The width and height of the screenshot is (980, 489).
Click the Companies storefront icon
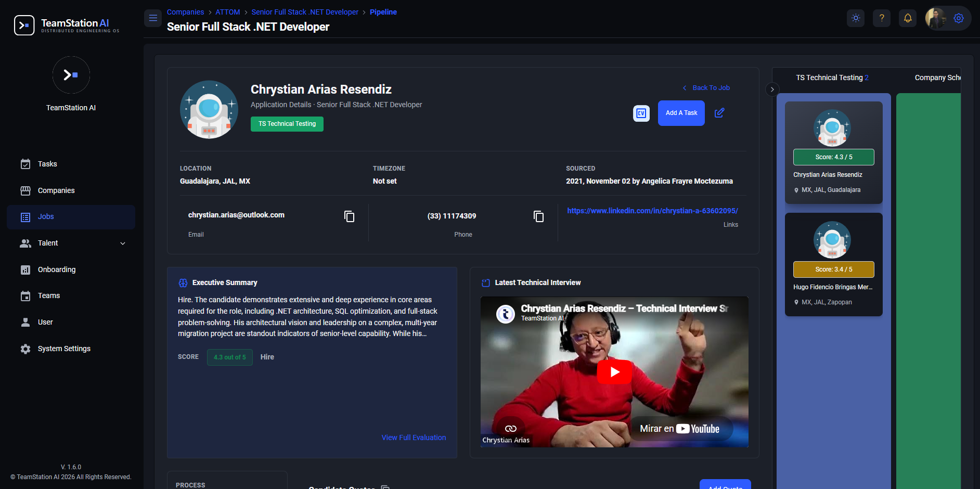click(25, 191)
